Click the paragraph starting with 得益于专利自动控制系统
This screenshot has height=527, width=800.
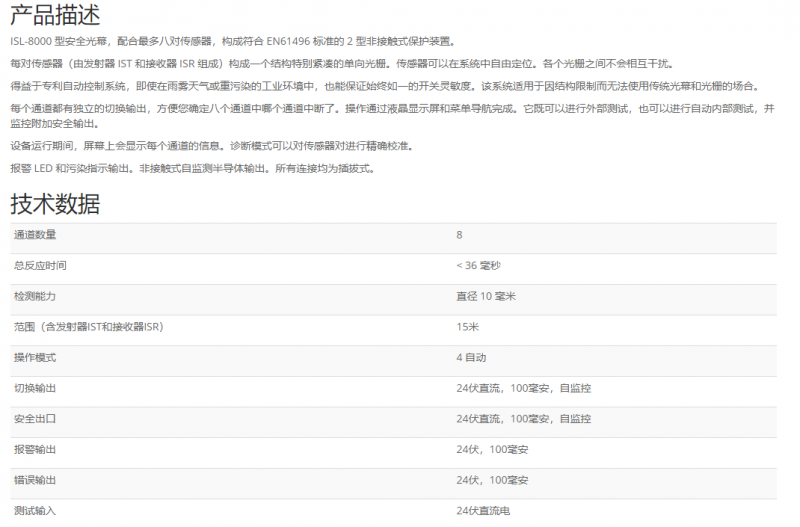coord(390,86)
